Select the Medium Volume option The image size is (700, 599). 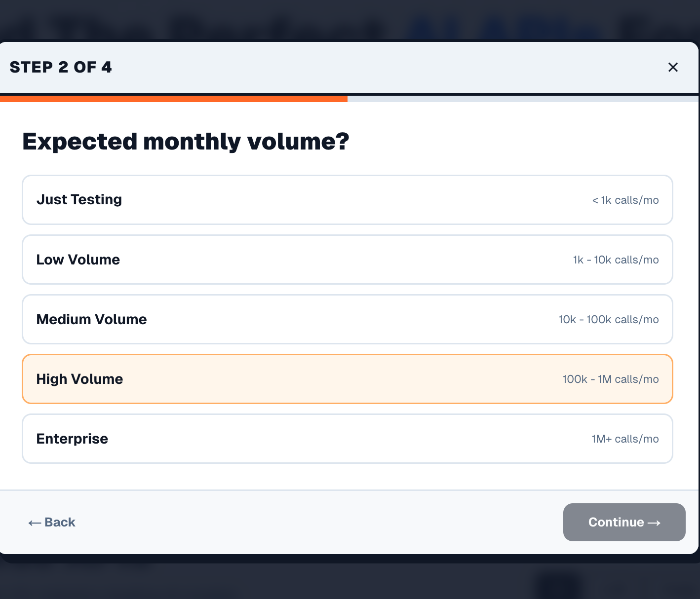point(347,319)
